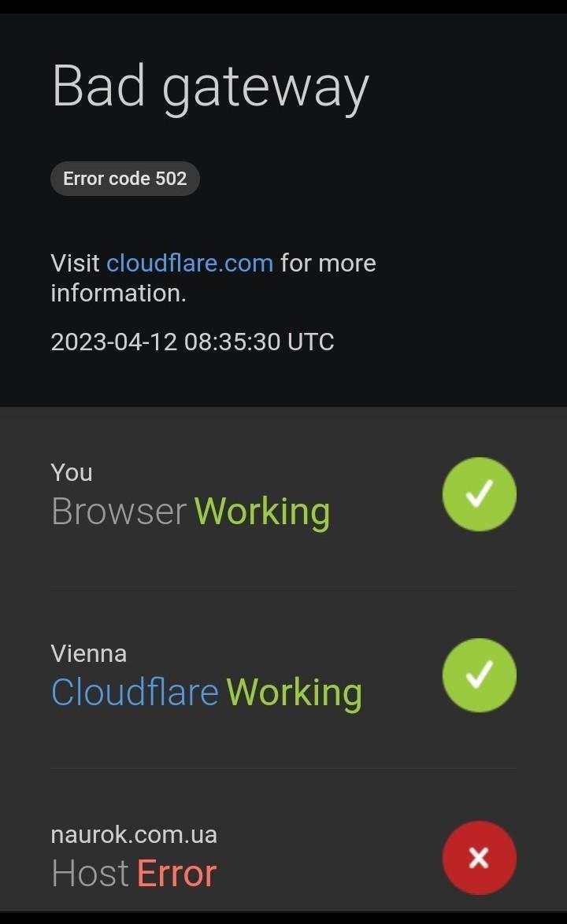Click the green checkmark beside Browser
Screen dimensions: 567x924
coord(479,494)
